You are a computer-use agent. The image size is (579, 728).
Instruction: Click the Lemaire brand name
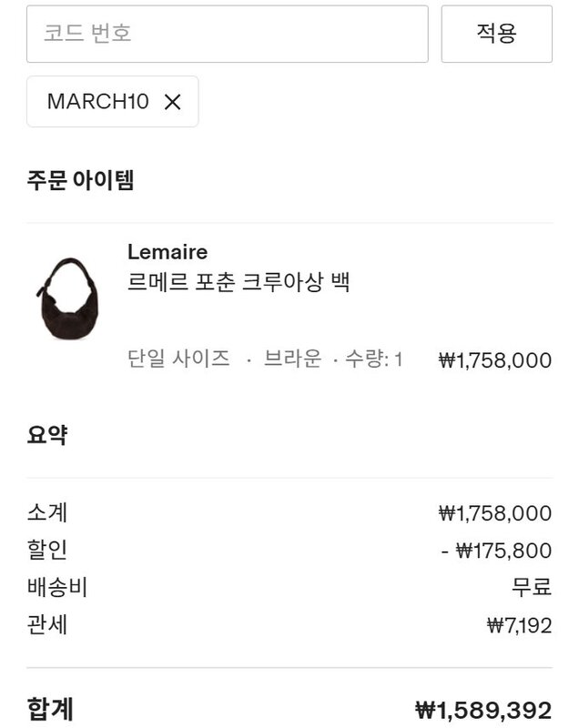[168, 252]
